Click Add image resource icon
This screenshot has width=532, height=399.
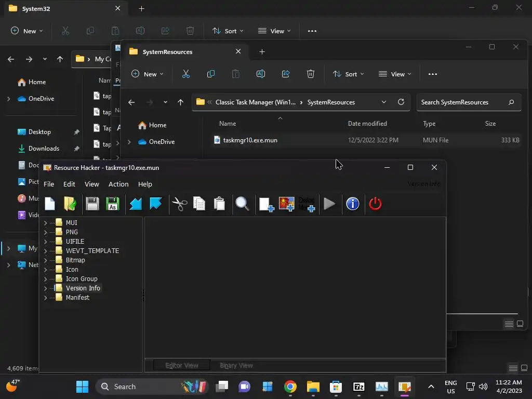click(287, 204)
